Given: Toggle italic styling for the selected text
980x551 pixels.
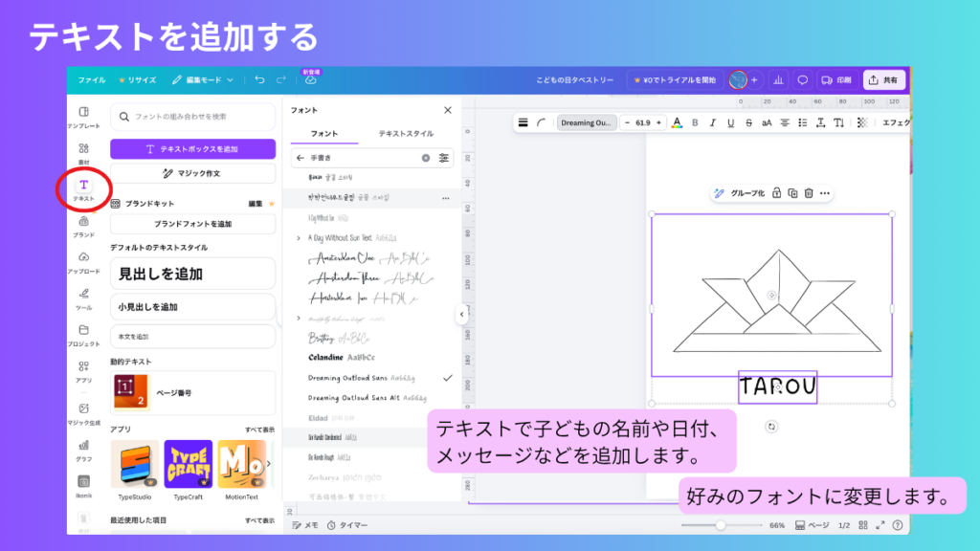Looking at the screenshot, I should [x=711, y=122].
